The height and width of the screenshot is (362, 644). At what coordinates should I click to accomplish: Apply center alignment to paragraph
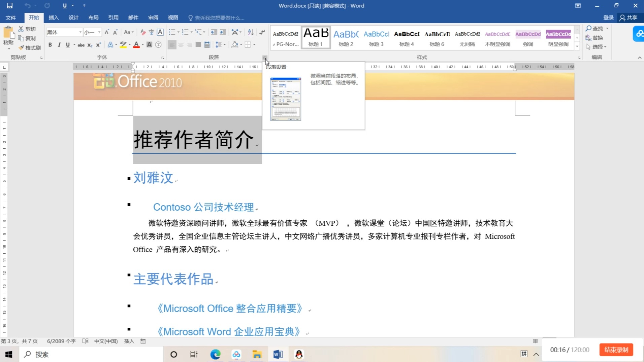pos(181,44)
